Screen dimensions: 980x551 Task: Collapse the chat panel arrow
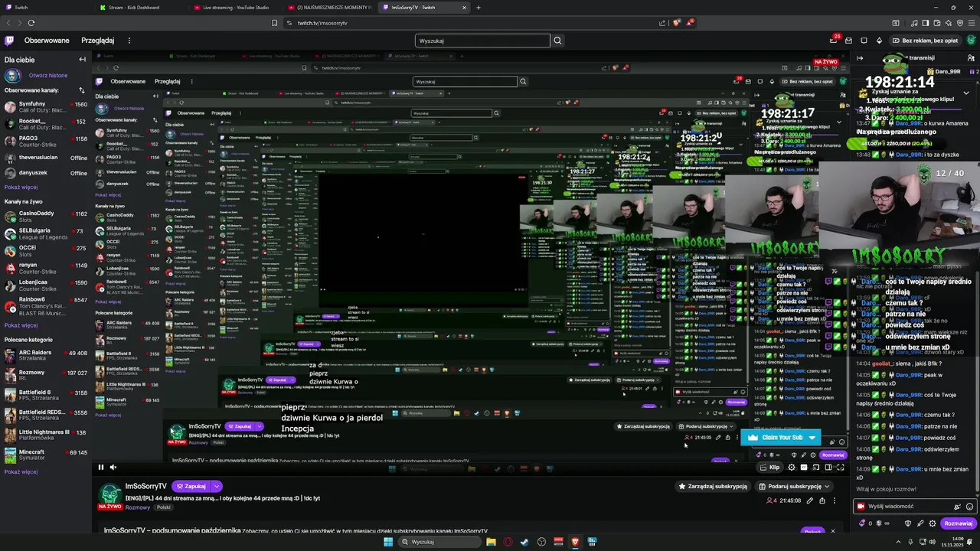pos(860,58)
